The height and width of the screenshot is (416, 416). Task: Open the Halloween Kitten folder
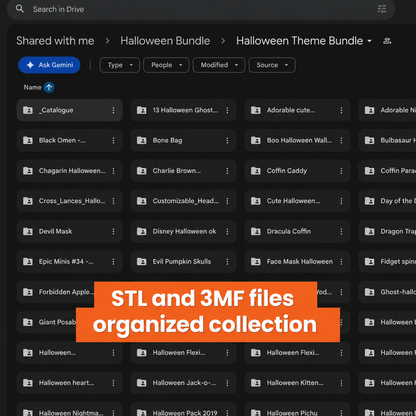coord(298,383)
